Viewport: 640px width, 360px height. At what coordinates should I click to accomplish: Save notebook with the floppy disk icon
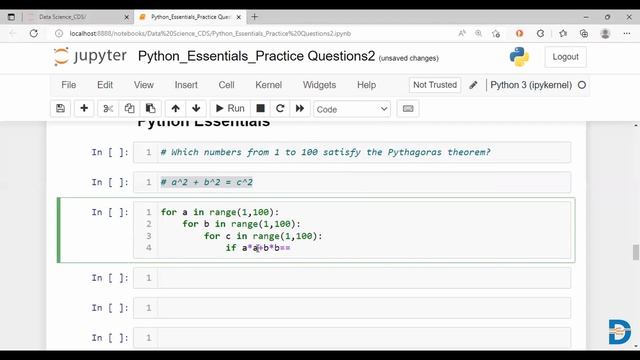pos(60,109)
